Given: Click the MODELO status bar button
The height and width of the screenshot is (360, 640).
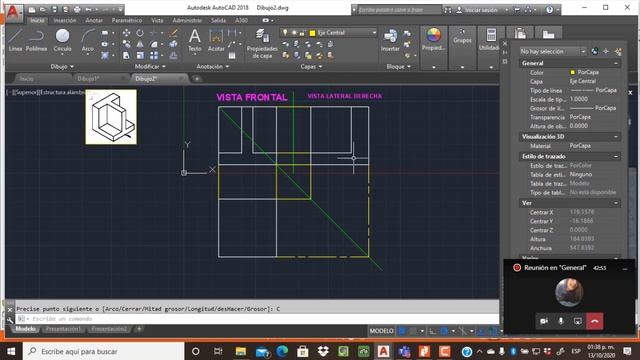Looking at the screenshot, I should pyautogui.click(x=381, y=331).
